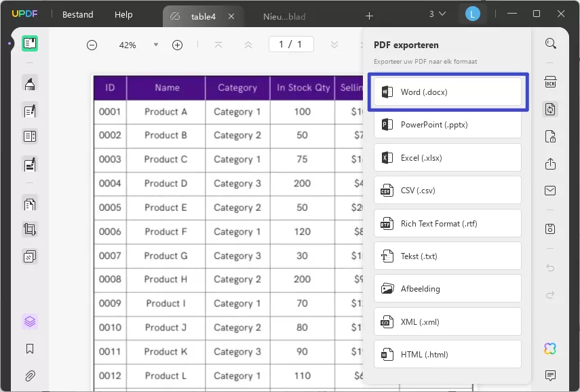Viewport: 580px width, 392px height.
Task: Add a new tab with plus
Action: (369, 16)
